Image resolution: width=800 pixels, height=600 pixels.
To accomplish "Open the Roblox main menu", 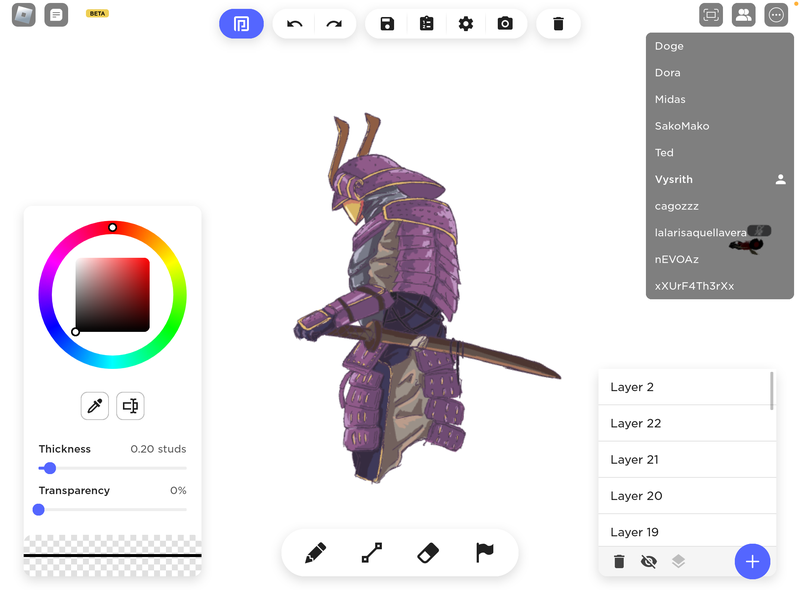I will [x=23, y=15].
